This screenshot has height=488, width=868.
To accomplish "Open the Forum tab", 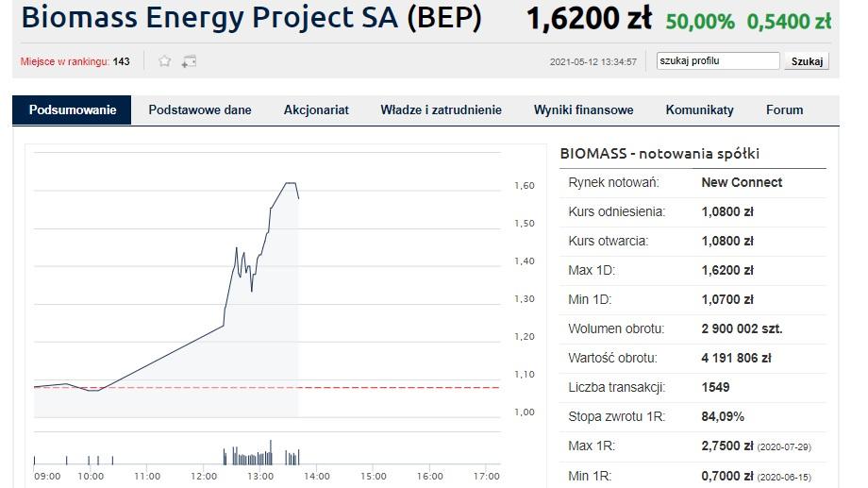I will tap(784, 109).
